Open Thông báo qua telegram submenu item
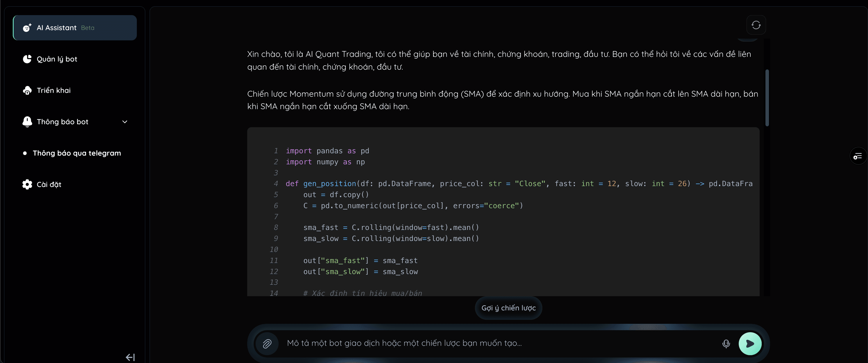Viewport: 868px width, 363px height. [76, 153]
